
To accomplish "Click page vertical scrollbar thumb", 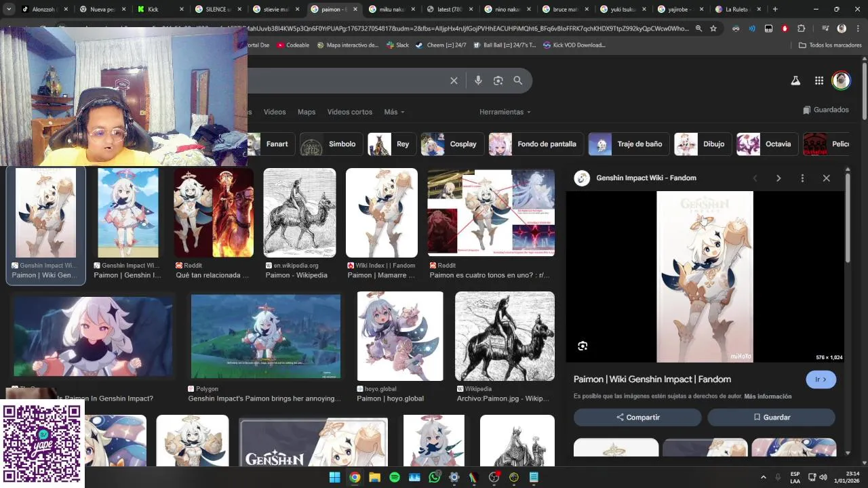I will [x=865, y=91].
